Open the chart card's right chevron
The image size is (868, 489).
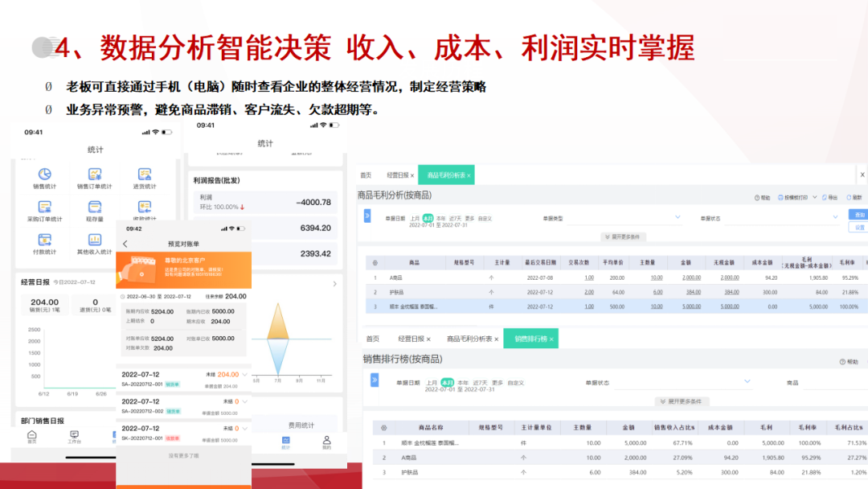point(335,284)
